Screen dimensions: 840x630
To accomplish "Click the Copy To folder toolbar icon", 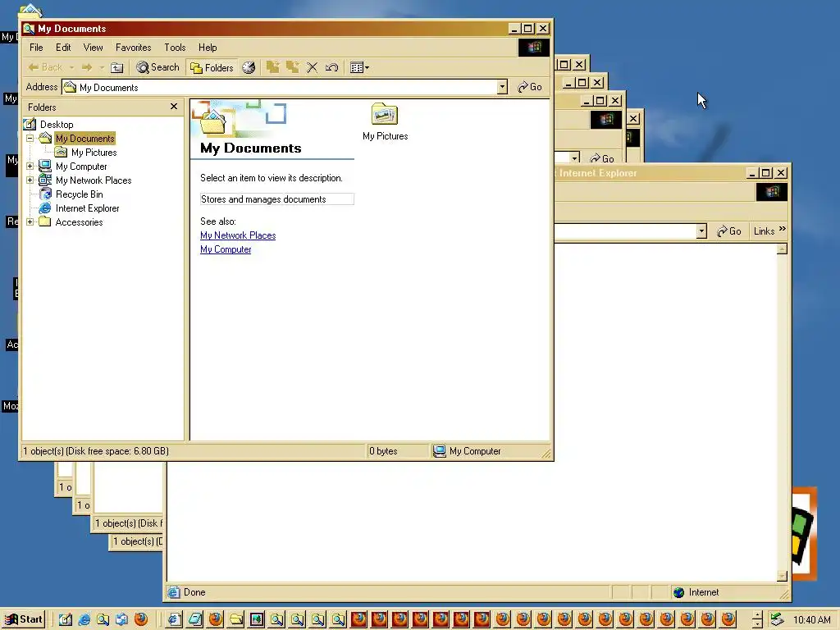I will (x=293, y=67).
